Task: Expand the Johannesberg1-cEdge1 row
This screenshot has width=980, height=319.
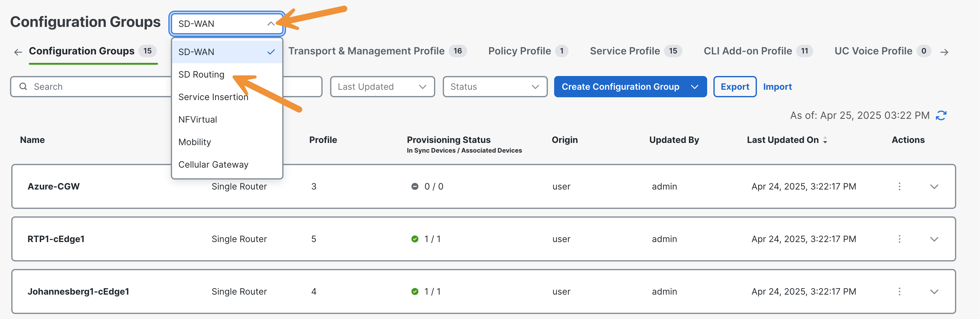Action: click(934, 291)
